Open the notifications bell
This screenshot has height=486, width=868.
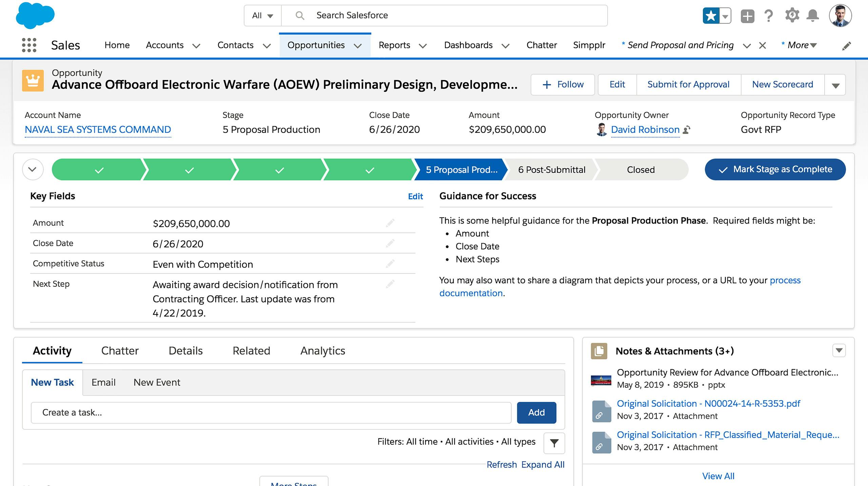(813, 16)
